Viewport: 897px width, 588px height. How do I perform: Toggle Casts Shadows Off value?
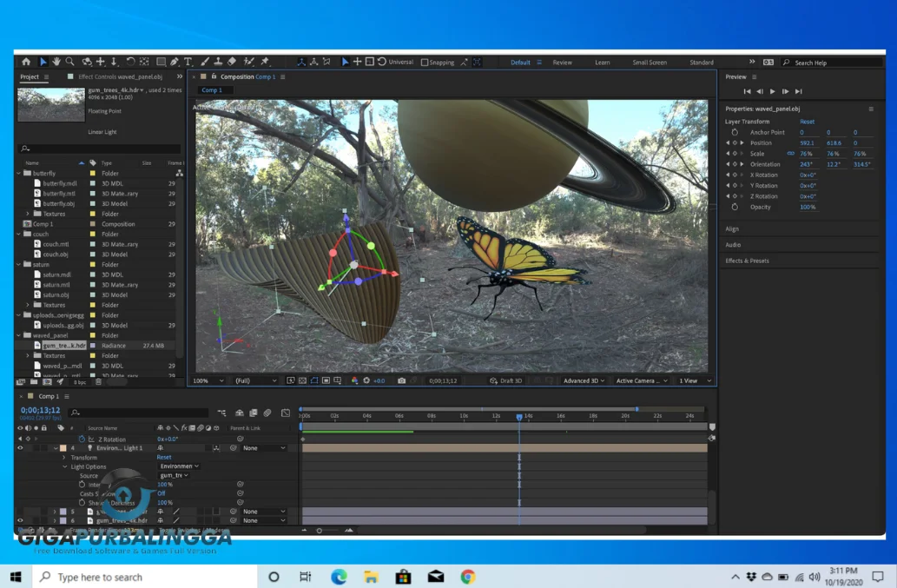[x=162, y=493]
